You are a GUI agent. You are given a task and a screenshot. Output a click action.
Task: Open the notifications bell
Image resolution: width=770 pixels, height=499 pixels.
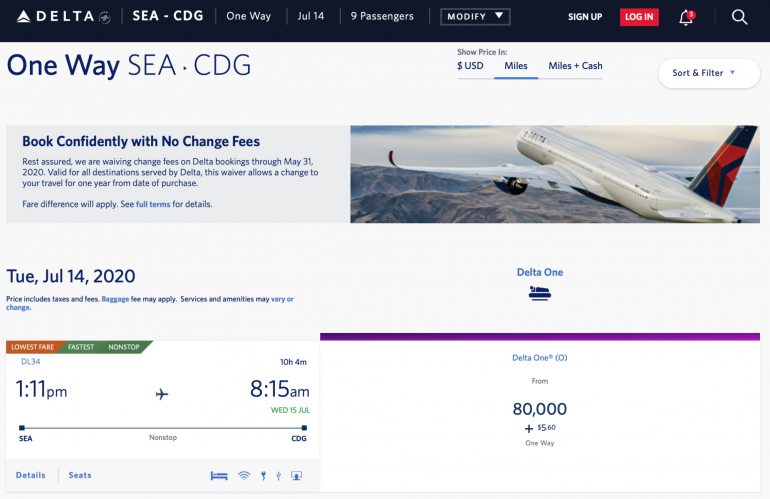pos(686,17)
